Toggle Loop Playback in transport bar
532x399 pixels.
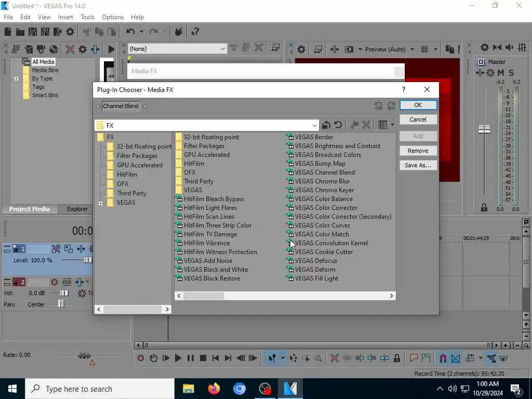click(153, 358)
